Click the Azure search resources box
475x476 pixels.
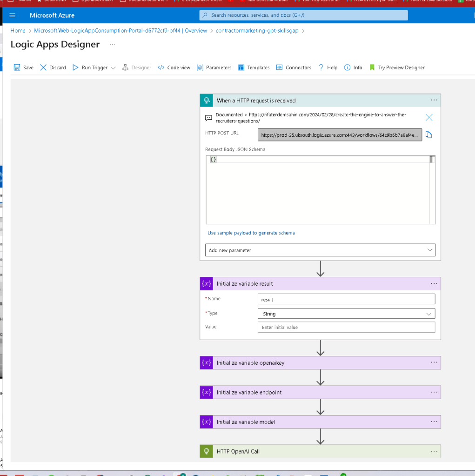pyautogui.click(x=303, y=15)
